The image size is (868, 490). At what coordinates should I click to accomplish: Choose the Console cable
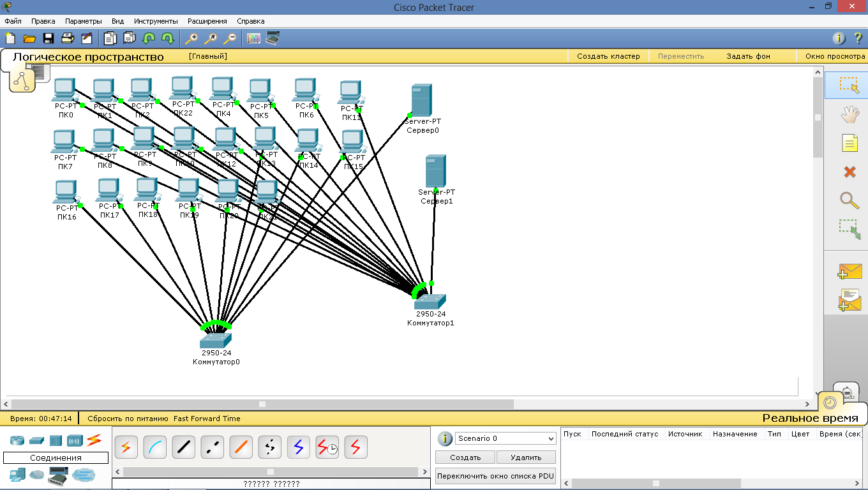(154, 447)
